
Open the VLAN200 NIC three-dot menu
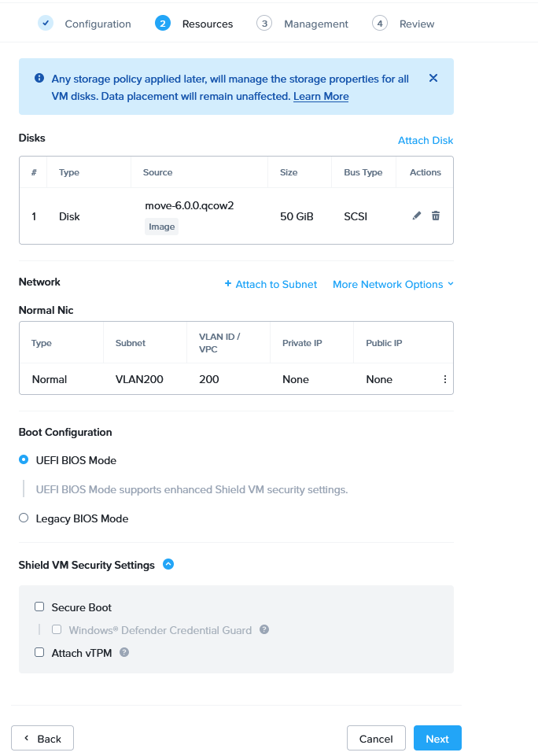444,379
